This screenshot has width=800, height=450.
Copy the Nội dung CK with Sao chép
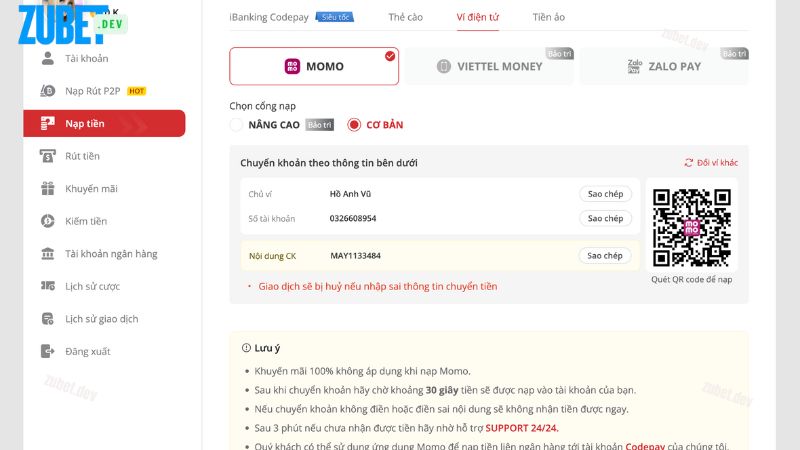(605, 256)
